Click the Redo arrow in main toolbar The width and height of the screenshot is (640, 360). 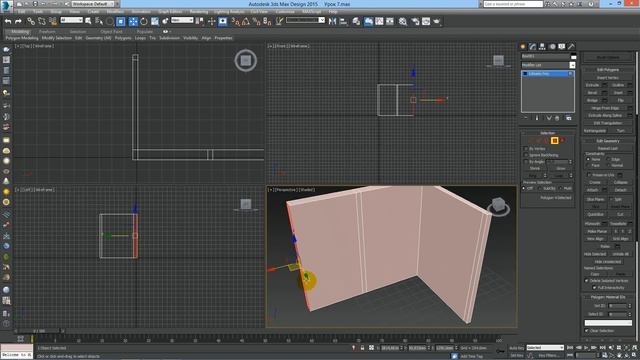tap(18, 21)
